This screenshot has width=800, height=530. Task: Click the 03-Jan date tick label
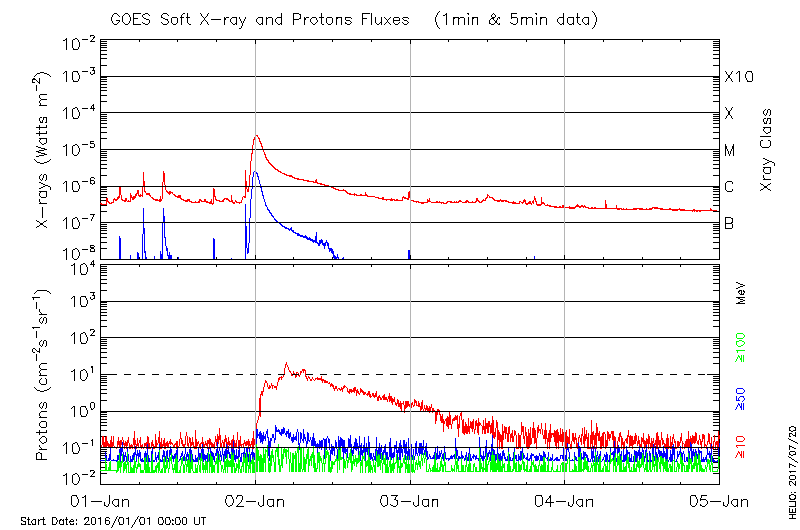coord(410,500)
